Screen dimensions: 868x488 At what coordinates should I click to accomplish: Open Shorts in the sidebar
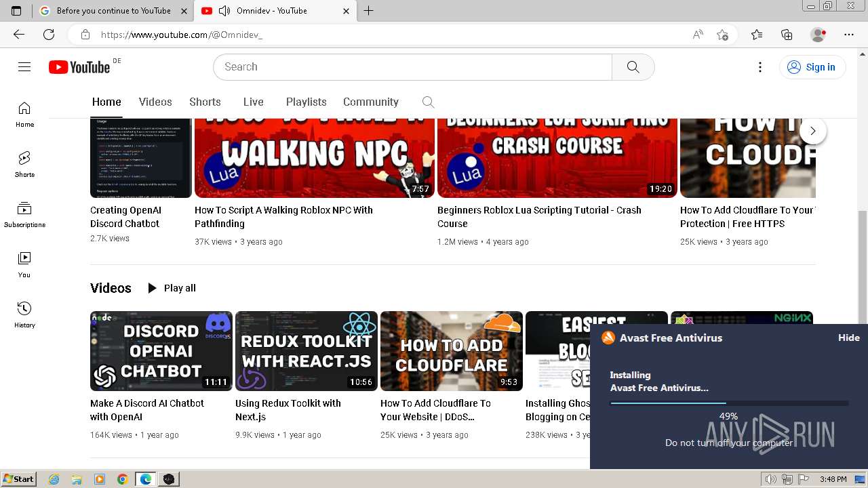tap(24, 165)
